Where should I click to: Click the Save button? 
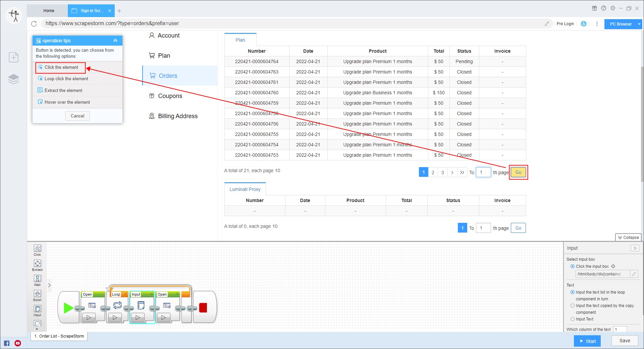tap(624, 341)
